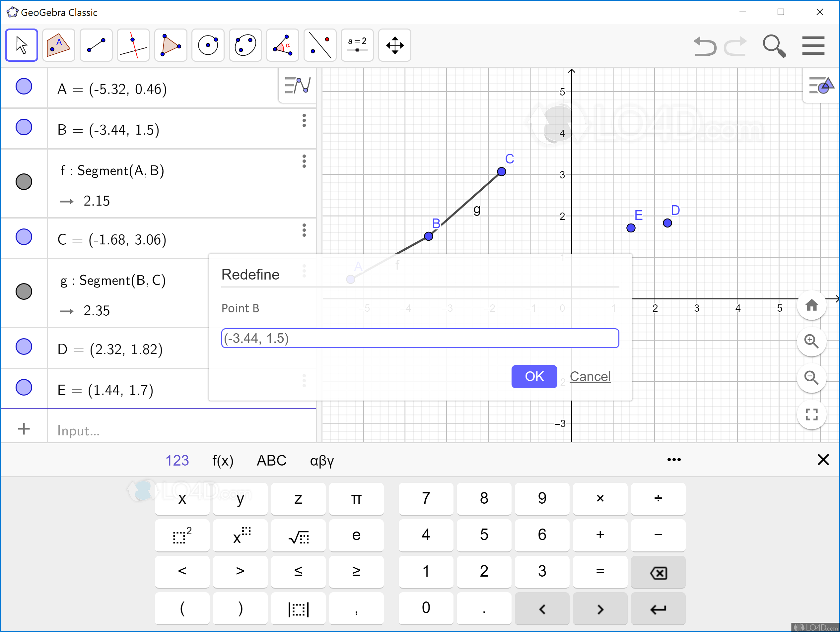Select the Move tool
This screenshot has height=632, width=840.
click(x=21, y=45)
